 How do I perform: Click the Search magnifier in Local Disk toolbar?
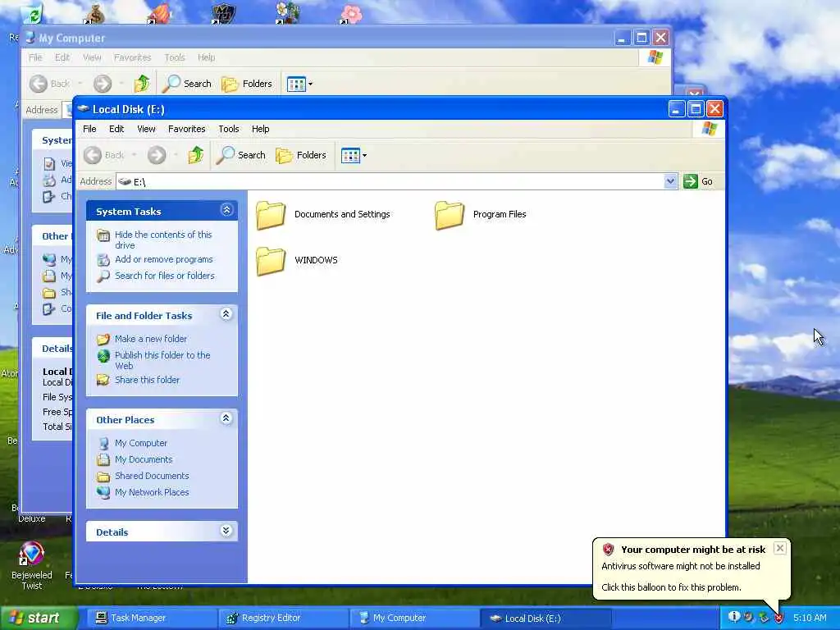coord(241,155)
